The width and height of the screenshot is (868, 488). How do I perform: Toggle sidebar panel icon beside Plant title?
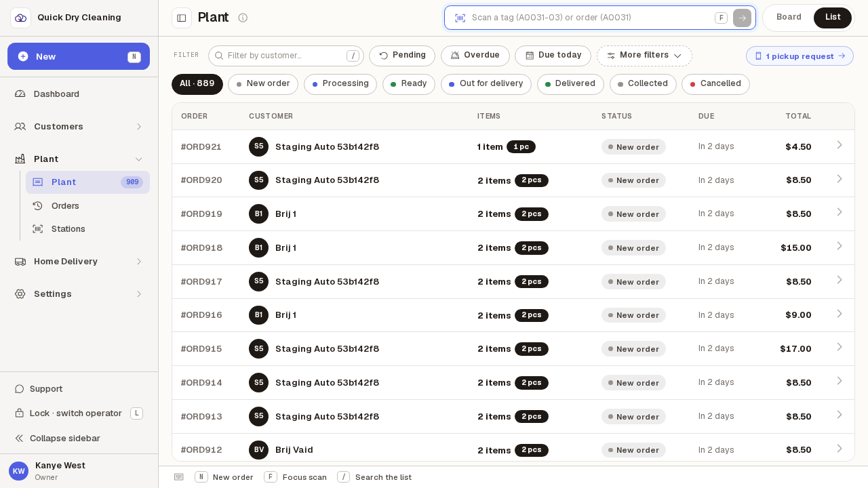182,18
